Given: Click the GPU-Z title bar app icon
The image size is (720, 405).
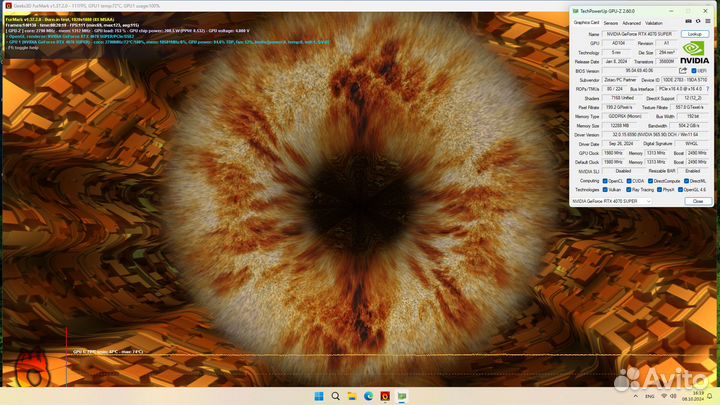Looking at the screenshot, I should pyautogui.click(x=575, y=11).
